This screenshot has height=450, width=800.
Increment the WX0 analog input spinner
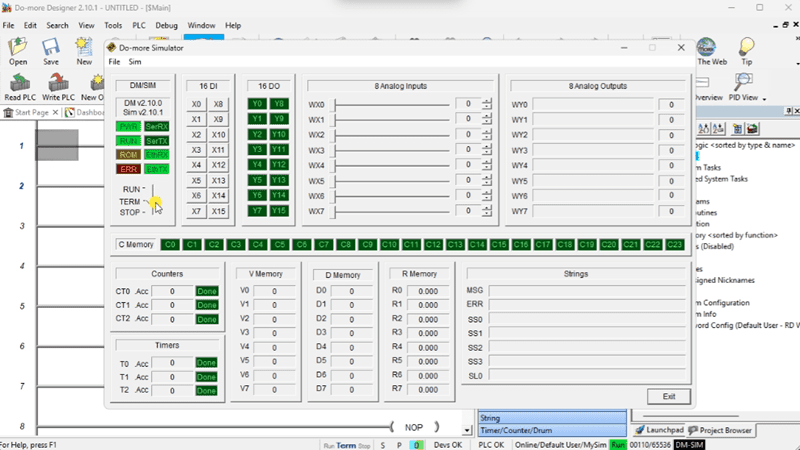(x=487, y=101)
